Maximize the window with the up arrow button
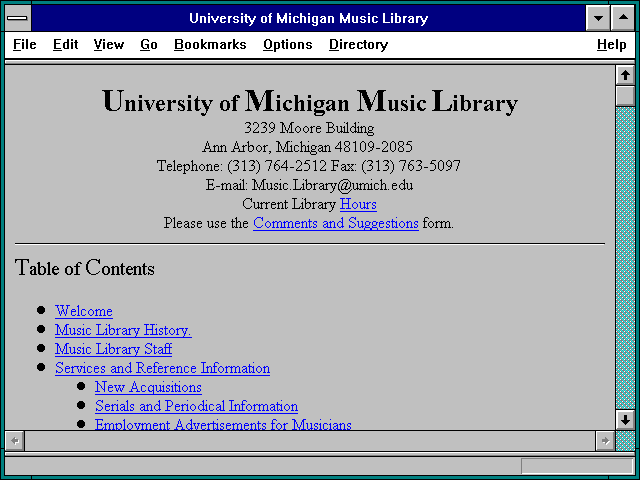This screenshot has height=480, width=640. pos(623,18)
